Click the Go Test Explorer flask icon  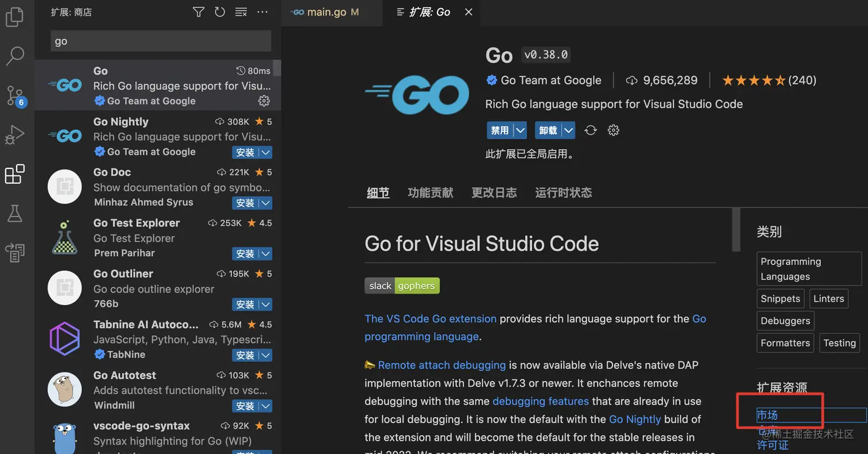65,237
